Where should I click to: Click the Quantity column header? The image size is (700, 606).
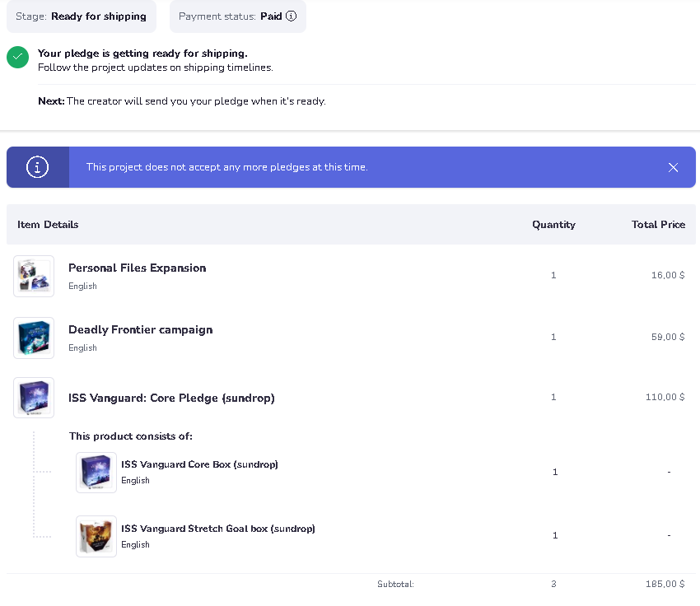553,225
